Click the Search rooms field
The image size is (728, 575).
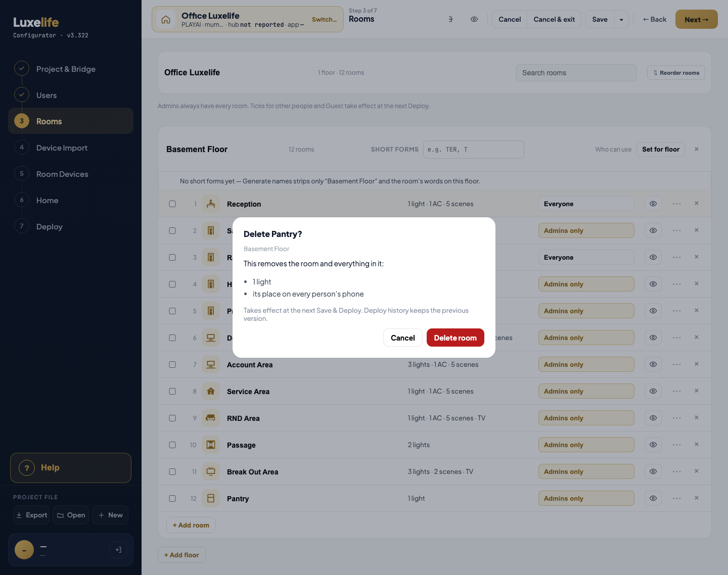(x=576, y=73)
